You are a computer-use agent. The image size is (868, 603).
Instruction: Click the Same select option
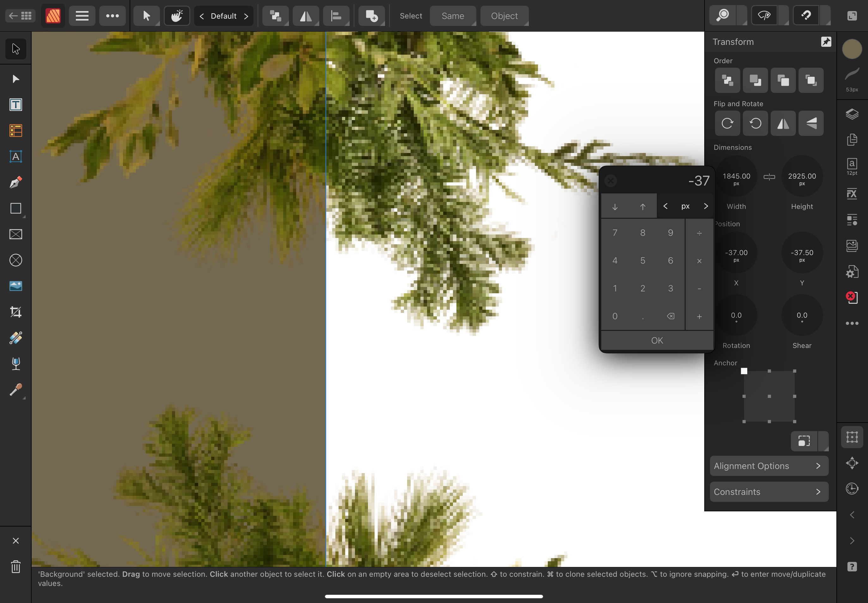point(452,16)
